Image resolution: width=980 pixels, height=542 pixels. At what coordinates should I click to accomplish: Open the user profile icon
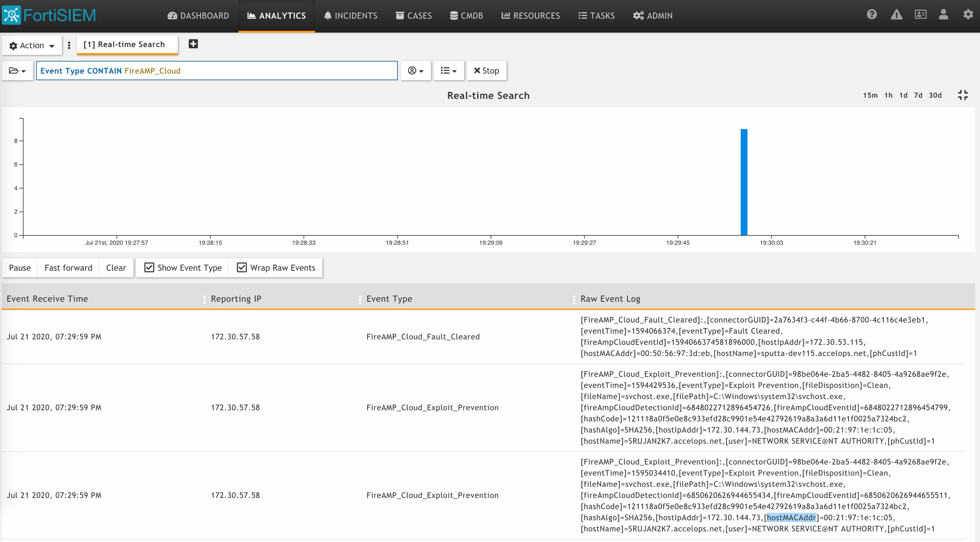[x=943, y=14]
